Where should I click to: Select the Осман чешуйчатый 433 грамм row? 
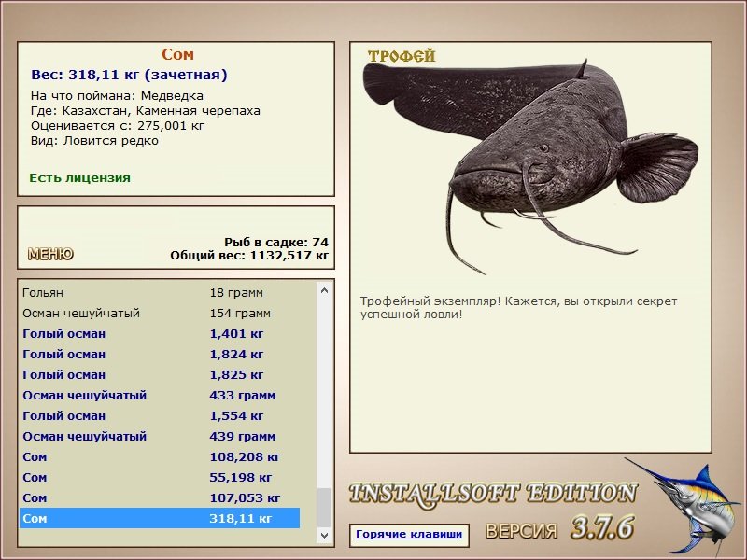[160, 395]
